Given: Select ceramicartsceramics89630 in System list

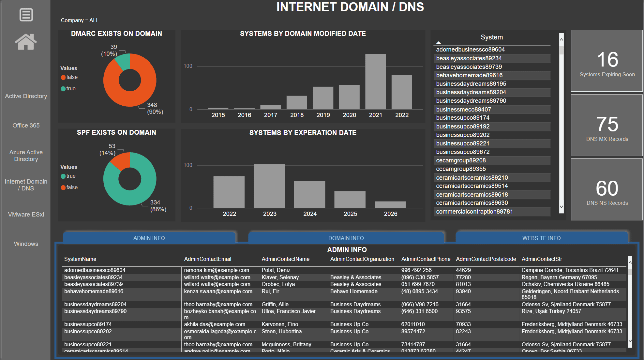Looking at the screenshot, I should [492, 203].
